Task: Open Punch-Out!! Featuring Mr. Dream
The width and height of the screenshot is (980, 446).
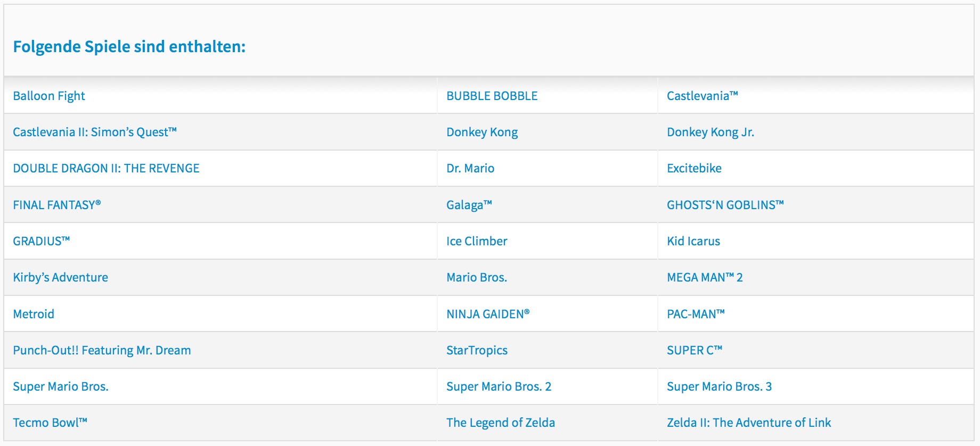Action: (102, 350)
